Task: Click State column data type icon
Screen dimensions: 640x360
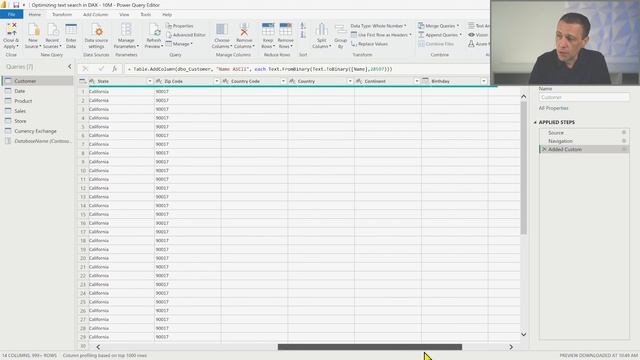Action: (92, 81)
